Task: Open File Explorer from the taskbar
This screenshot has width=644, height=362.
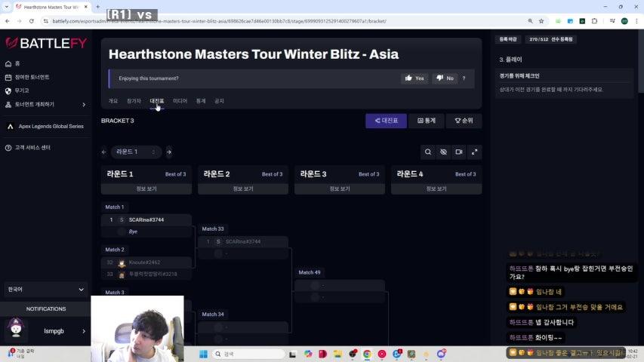Action: 337,354
